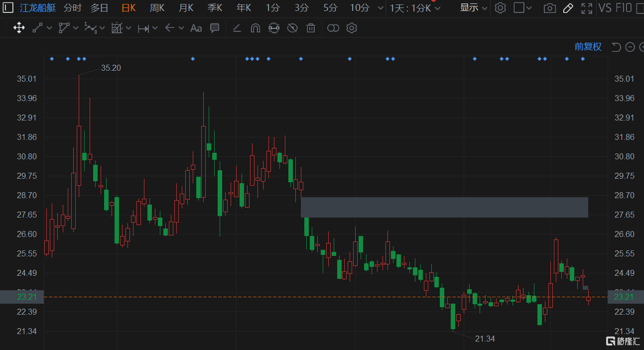Click the stock name 江龙船艇
Image resolution: width=644 pixels, height=350 pixels.
(x=37, y=7)
